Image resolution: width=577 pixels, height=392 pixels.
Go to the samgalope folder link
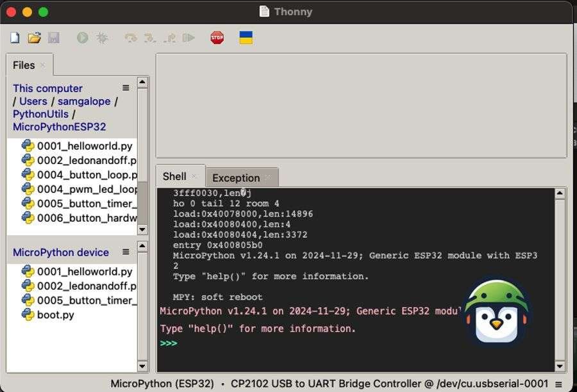84,101
